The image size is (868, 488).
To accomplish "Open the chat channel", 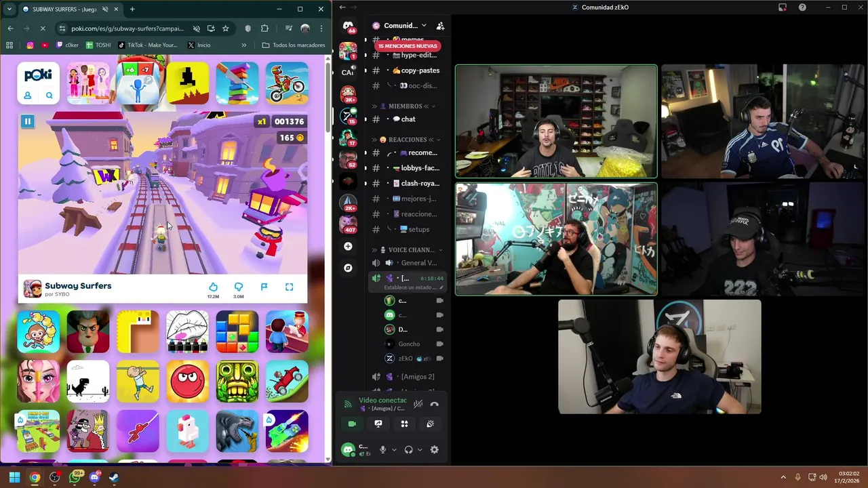I will click(x=408, y=119).
